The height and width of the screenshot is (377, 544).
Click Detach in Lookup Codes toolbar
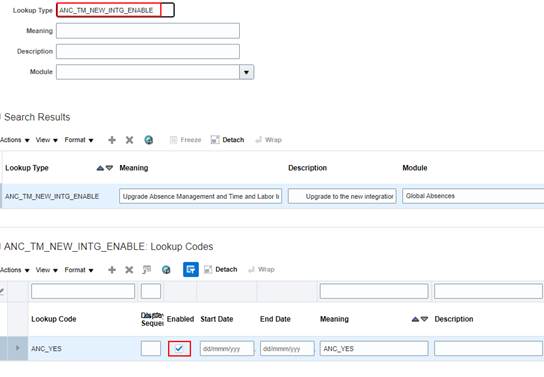click(x=221, y=269)
